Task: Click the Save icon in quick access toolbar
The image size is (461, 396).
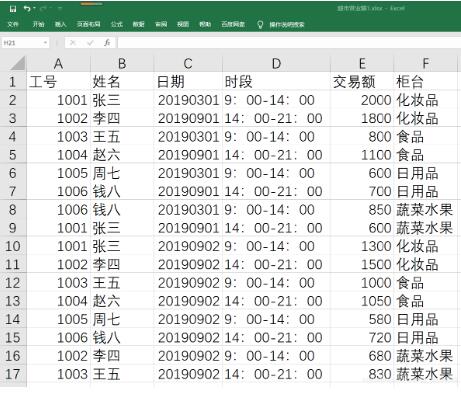Action: (x=13, y=9)
